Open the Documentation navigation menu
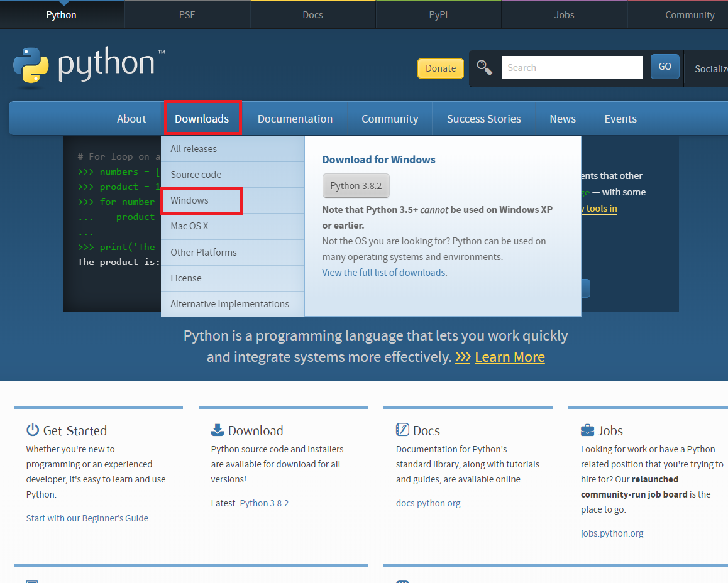This screenshot has width=728, height=583. 295,119
